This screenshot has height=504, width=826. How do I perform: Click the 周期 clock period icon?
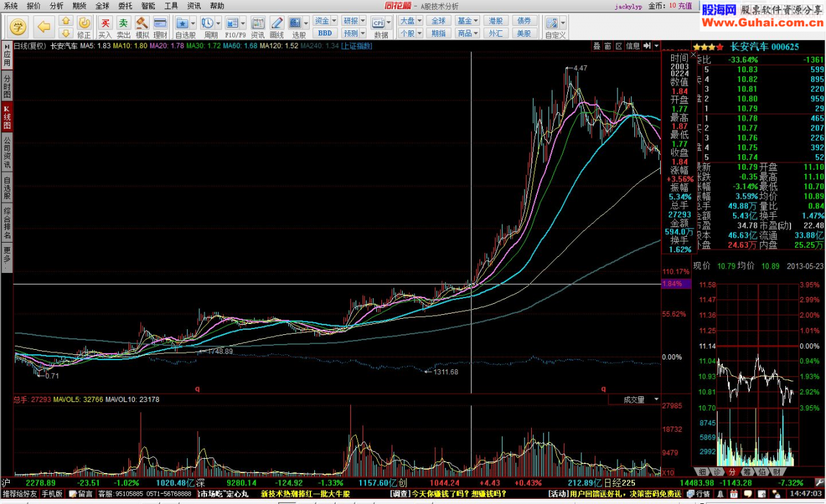pos(207,23)
